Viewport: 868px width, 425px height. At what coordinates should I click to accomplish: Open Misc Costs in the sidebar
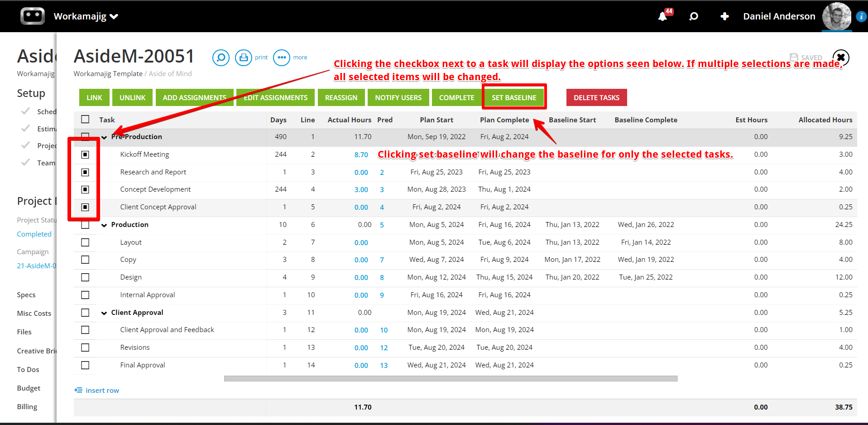34,313
